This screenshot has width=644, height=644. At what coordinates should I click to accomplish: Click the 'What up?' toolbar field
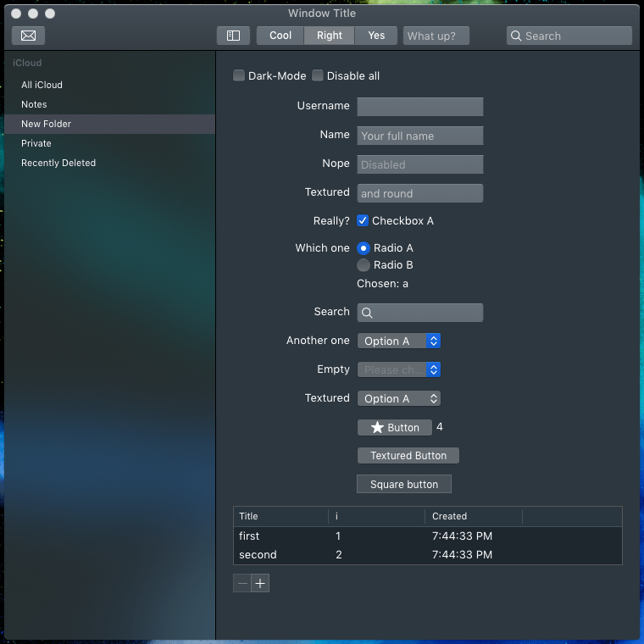[436, 36]
